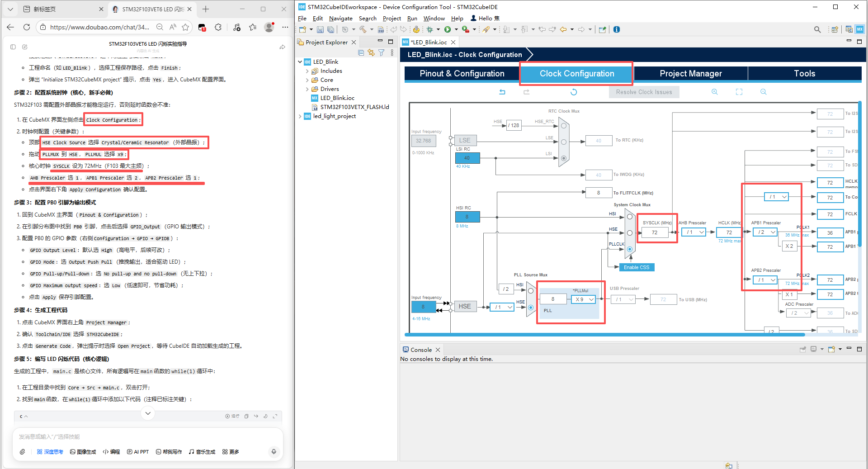
Task: Click 运行 on the code block
Action: (232, 416)
